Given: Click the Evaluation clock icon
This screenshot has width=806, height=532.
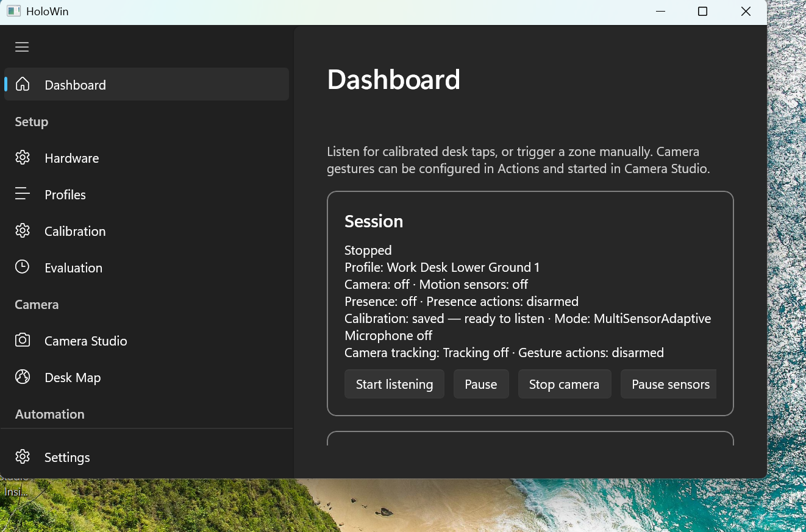Looking at the screenshot, I should [23, 268].
